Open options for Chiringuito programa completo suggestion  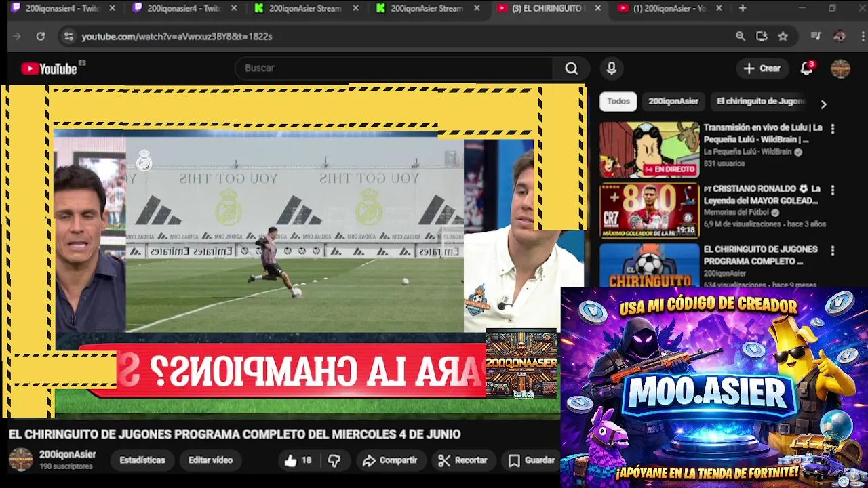(x=833, y=251)
